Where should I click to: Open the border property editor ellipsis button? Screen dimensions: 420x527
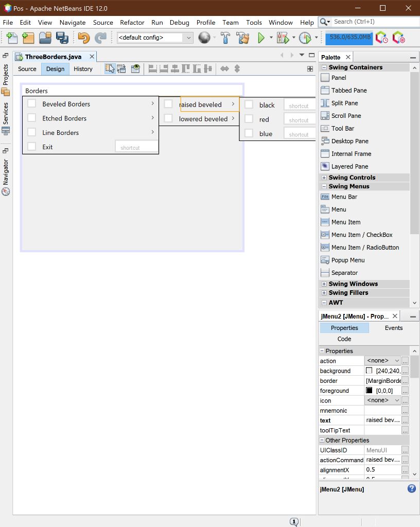tap(405, 381)
